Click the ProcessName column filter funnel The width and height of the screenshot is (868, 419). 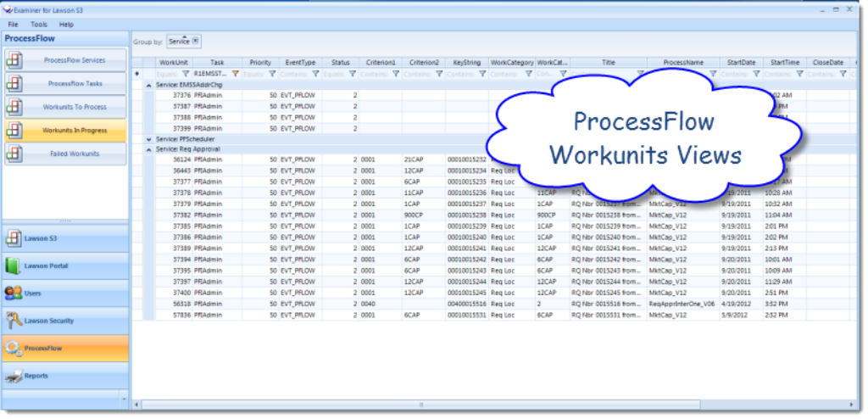coord(713,73)
